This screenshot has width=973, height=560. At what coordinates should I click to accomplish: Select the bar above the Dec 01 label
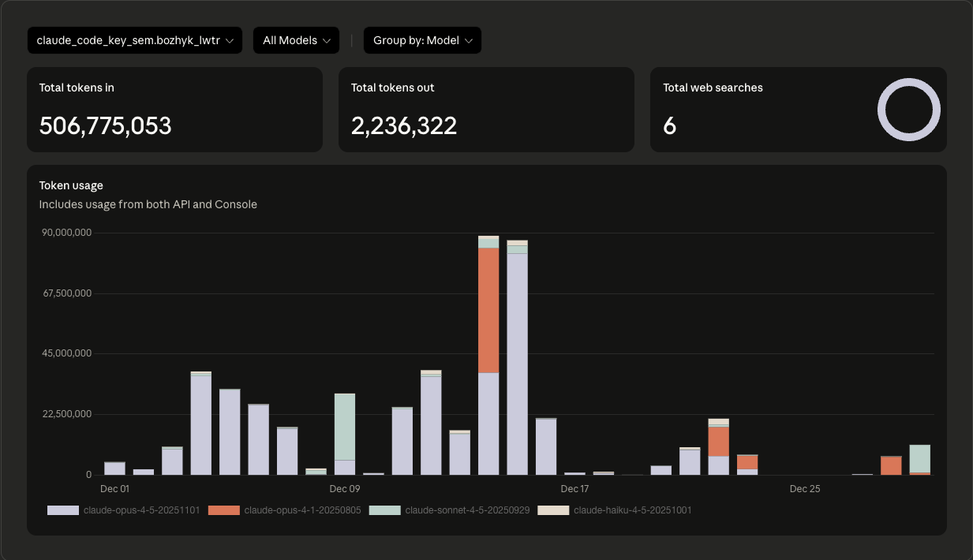tap(115, 469)
